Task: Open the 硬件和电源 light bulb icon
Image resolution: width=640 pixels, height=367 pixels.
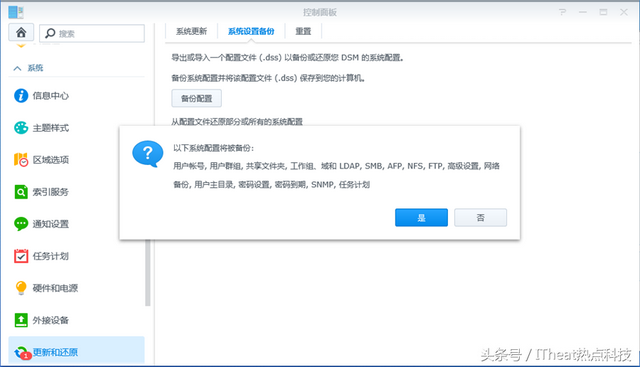Action: (x=21, y=288)
